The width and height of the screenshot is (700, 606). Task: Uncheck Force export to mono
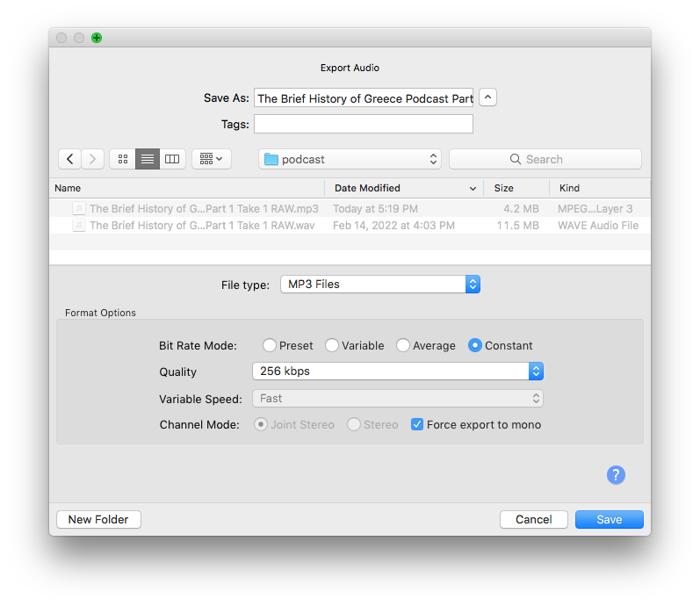coord(417,424)
